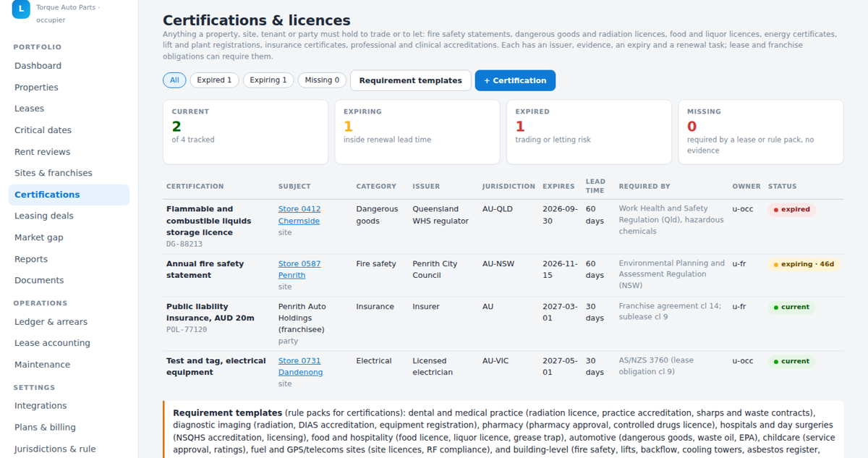Open Store 0412 Chermside link
Viewport: 868px width, 458px height.
(x=299, y=215)
